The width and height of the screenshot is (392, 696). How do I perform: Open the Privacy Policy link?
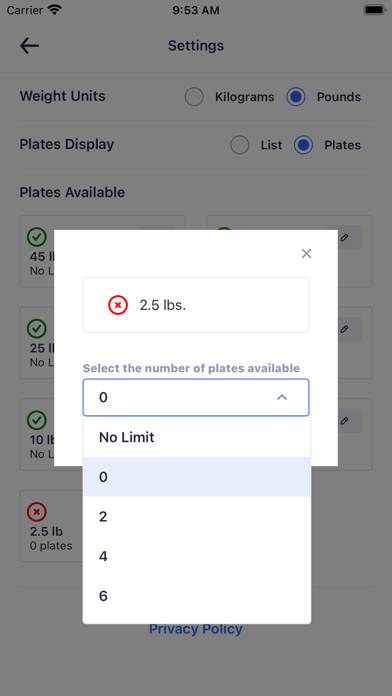196,629
